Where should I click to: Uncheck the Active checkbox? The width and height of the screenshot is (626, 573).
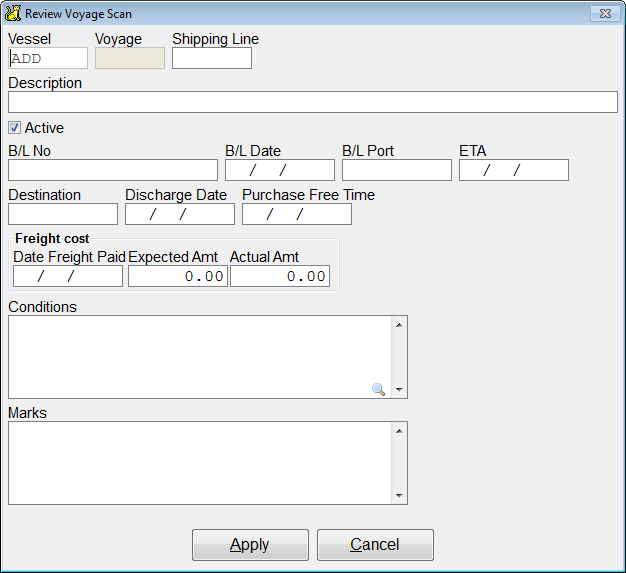click(14, 128)
